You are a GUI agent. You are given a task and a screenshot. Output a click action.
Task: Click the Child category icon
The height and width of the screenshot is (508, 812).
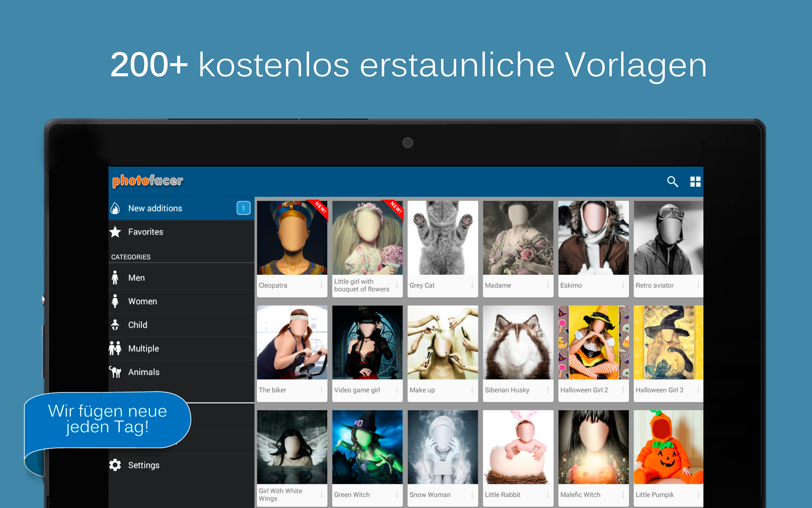(115, 325)
